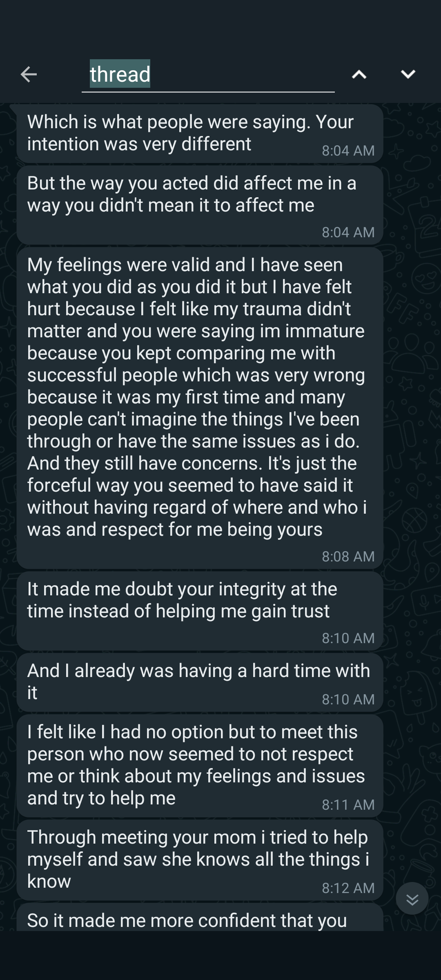Click the 8:11 AM timestamp
Viewport: 441px width, 980px height.
coord(348,804)
